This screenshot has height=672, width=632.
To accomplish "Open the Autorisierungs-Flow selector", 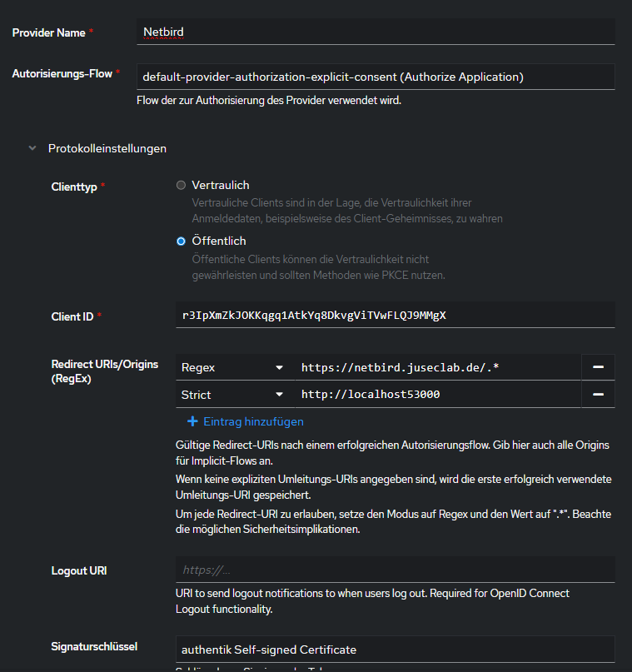I will pyautogui.click(x=376, y=77).
